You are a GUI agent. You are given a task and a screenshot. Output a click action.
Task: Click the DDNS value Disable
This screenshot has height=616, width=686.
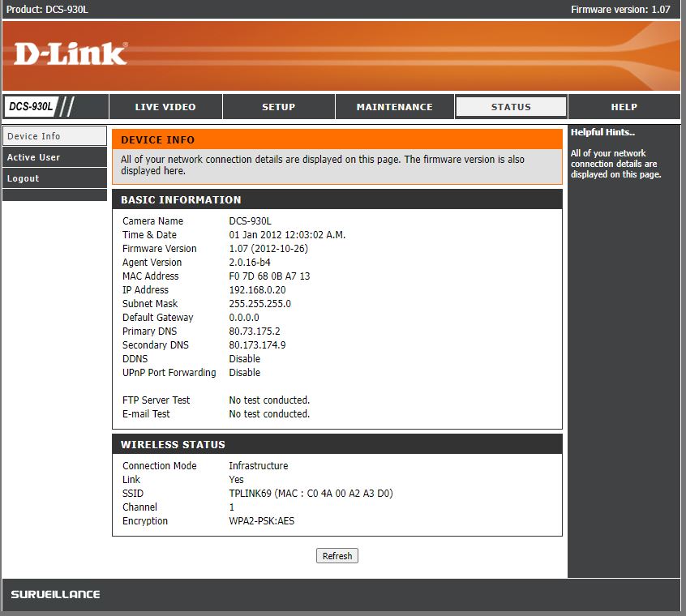(245, 358)
